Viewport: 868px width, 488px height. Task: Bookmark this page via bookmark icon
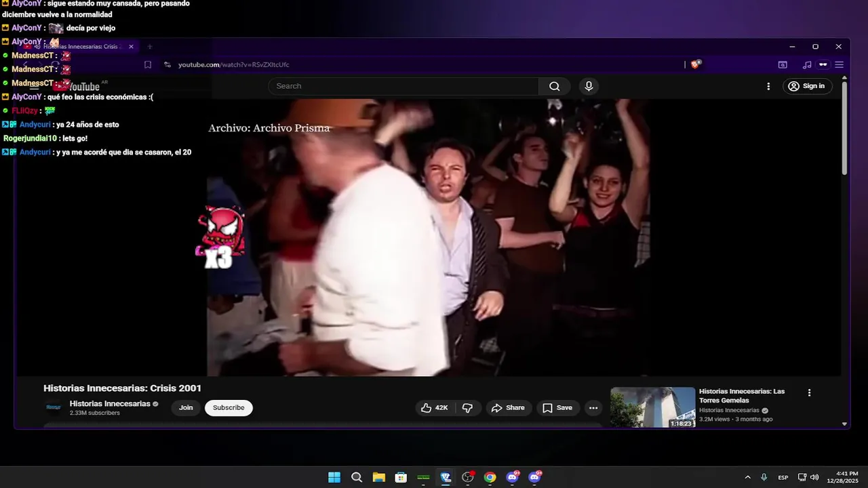click(x=147, y=64)
